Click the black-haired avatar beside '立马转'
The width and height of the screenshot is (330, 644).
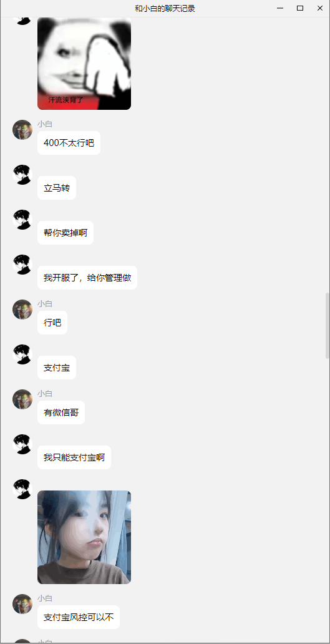(22, 175)
